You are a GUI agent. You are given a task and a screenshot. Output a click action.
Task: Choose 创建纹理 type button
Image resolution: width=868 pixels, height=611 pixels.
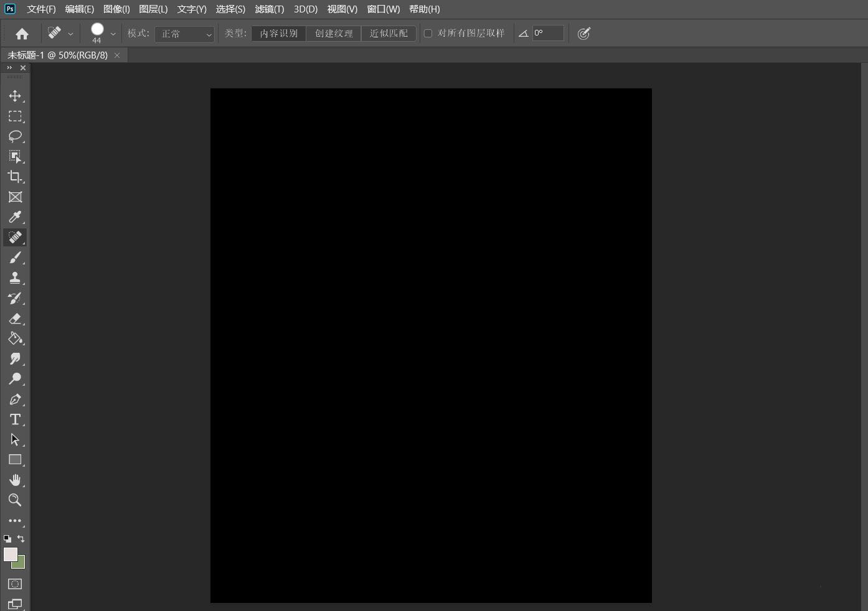(x=334, y=34)
